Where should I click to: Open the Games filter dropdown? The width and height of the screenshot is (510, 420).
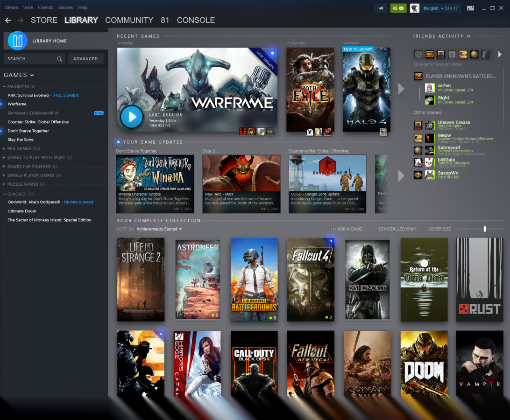19,75
